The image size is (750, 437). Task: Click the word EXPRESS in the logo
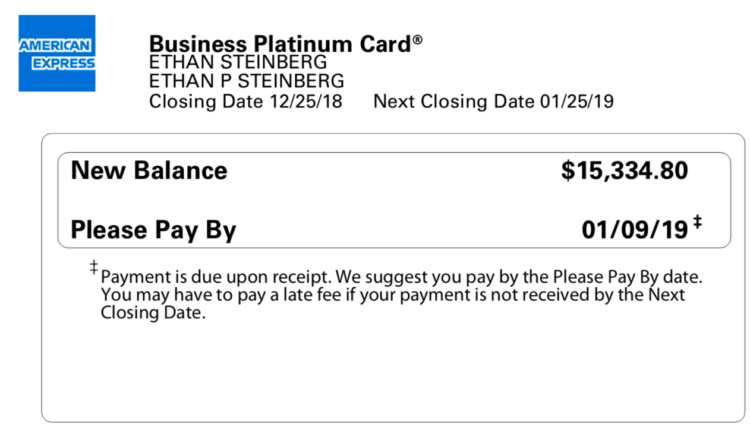pyautogui.click(x=63, y=63)
